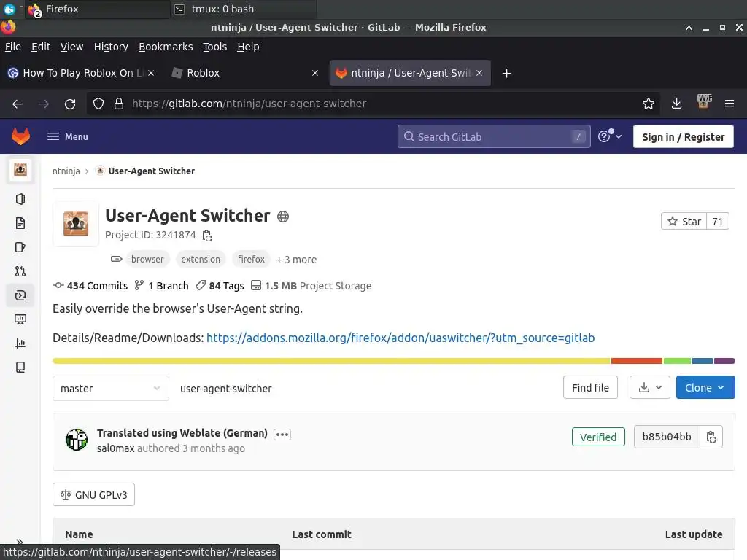Click the public globe visibility icon
Screen dimensions: 747x560
coord(283,217)
